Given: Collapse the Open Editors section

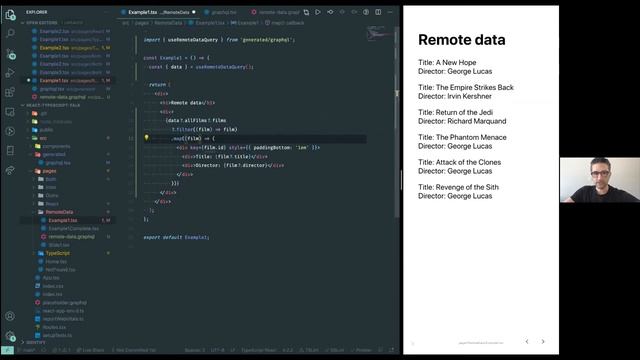Looking at the screenshot, I should click(42, 23).
